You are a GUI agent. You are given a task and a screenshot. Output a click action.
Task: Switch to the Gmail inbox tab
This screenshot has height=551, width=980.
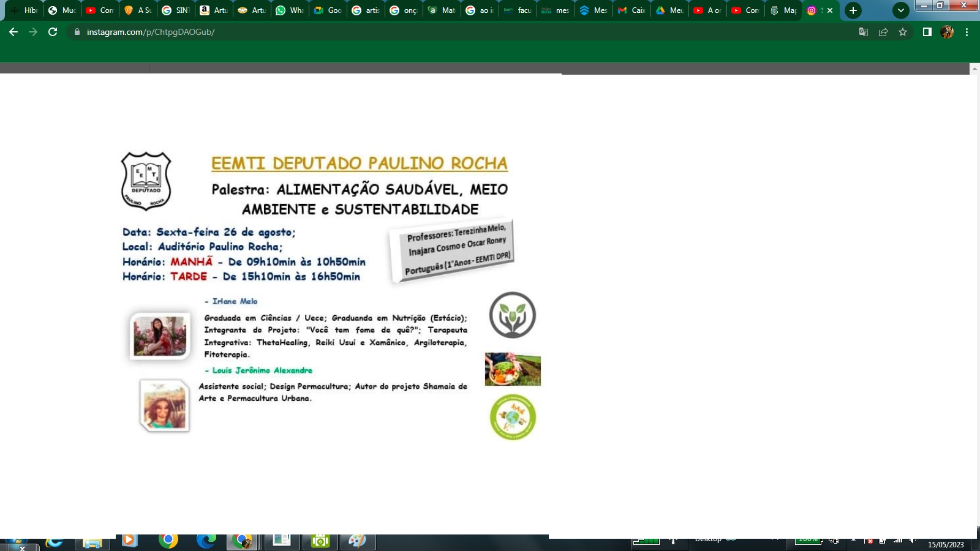pyautogui.click(x=631, y=10)
